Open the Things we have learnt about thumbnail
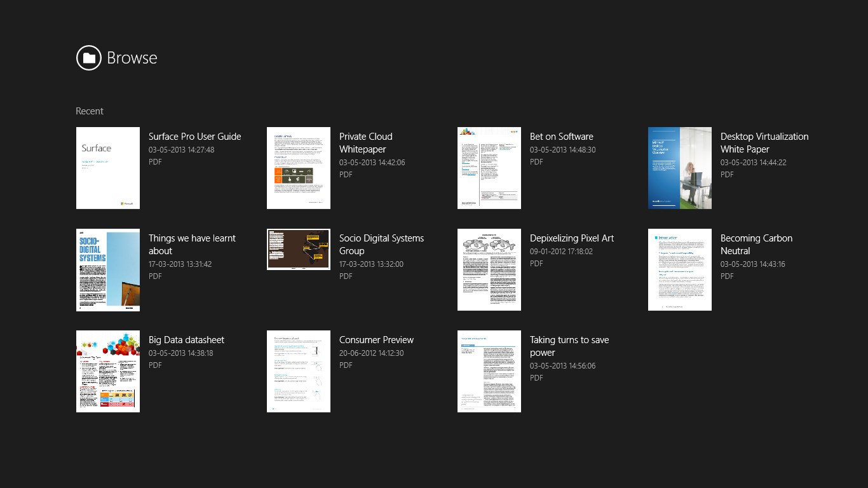The image size is (868, 488). [107, 269]
